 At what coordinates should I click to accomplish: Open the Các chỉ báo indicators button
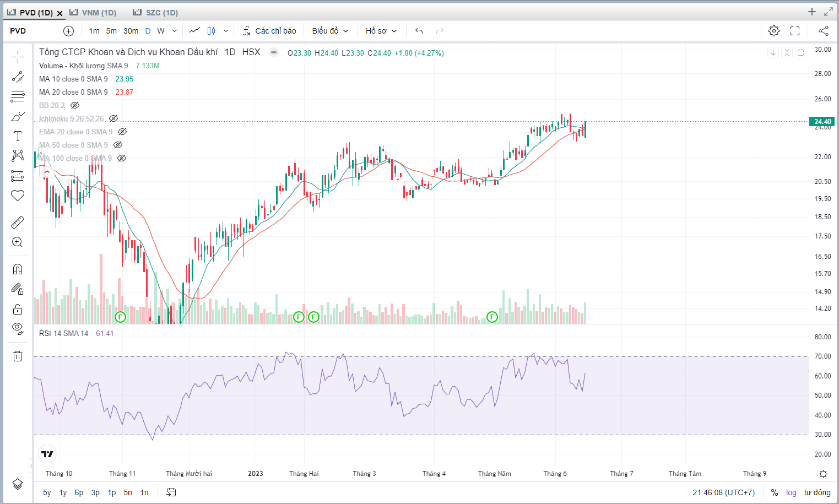click(269, 31)
